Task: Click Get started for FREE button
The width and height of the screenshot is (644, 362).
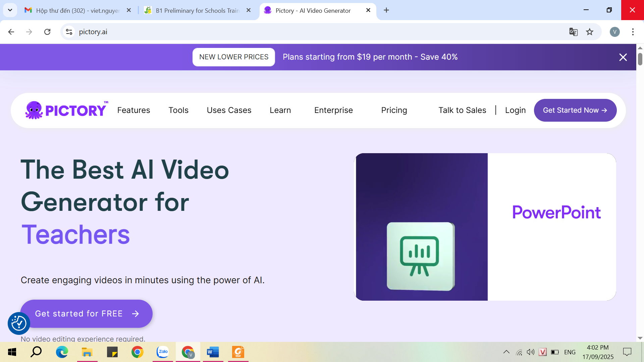Action: tap(87, 314)
